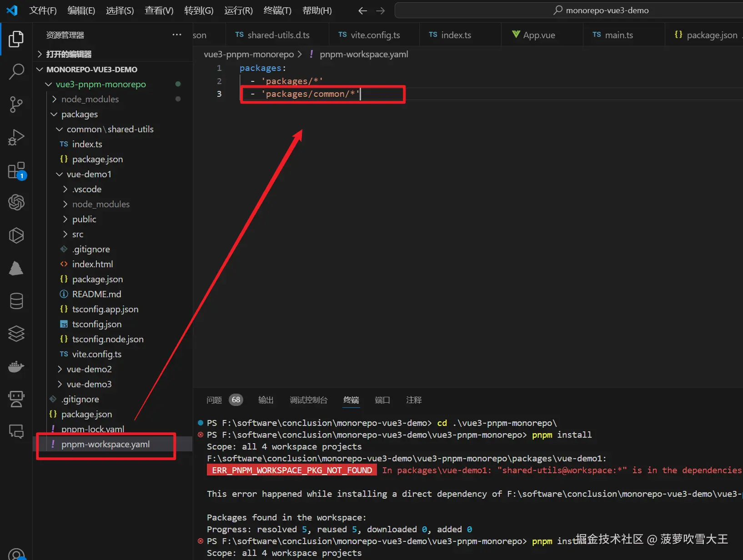Open index.html in vue-demo1
This screenshot has height=560, width=743.
[114, 264]
